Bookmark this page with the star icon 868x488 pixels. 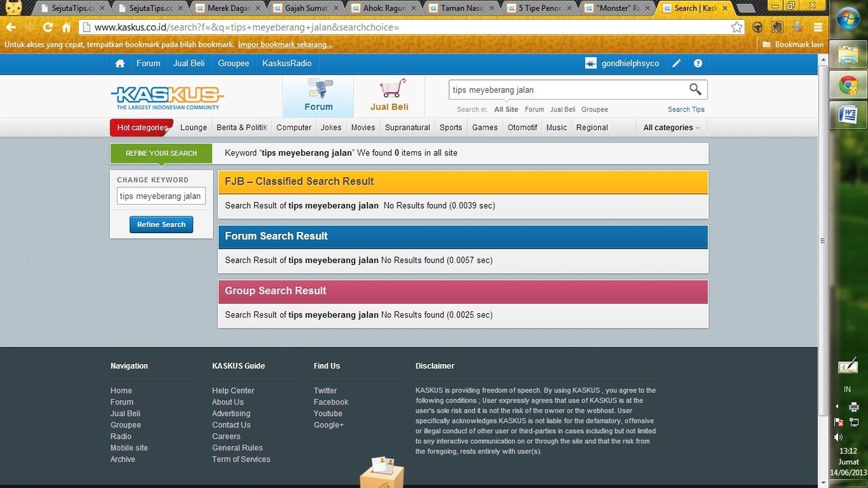[736, 27]
